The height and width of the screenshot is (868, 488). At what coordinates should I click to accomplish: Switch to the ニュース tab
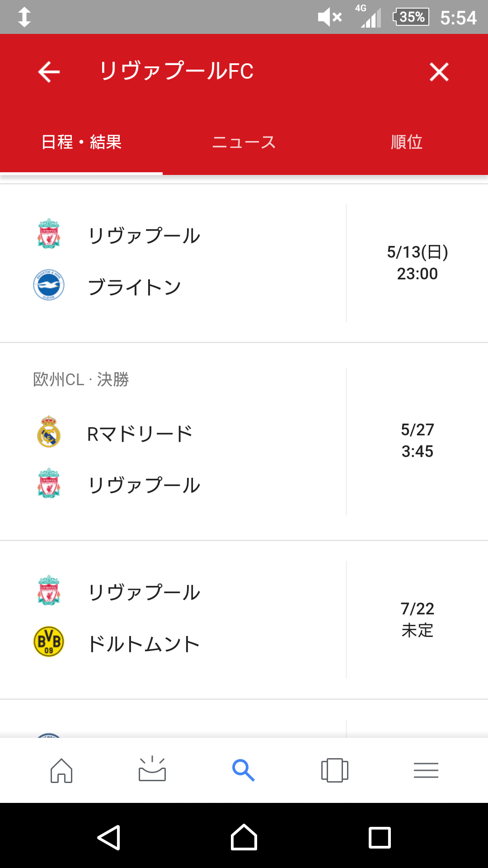(x=244, y=142)
